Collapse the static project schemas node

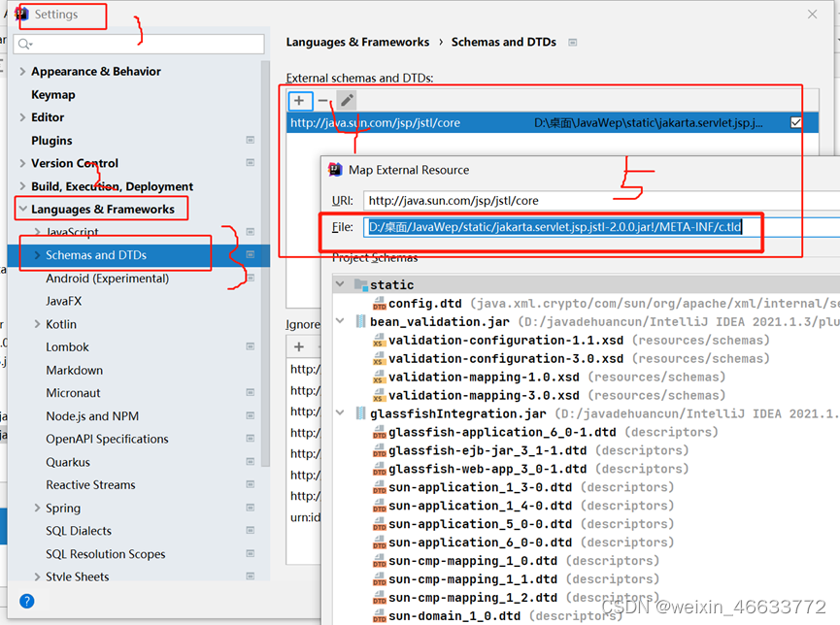tap(340, 284)
